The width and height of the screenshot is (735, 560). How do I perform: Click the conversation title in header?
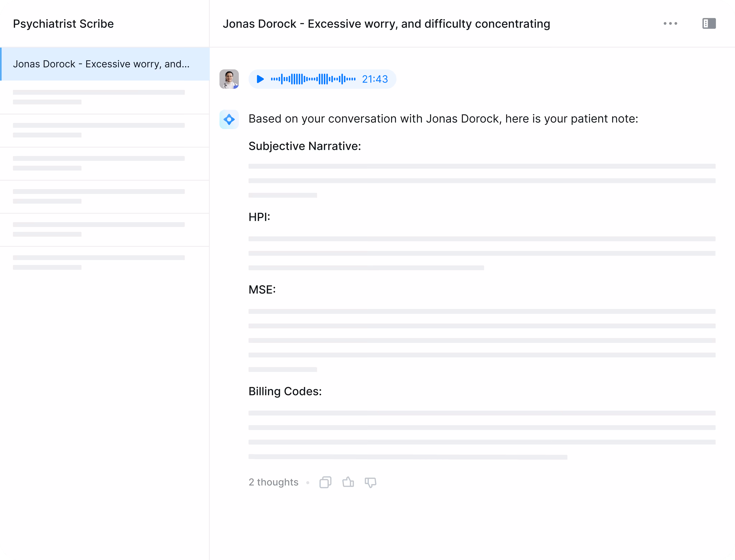coord(386,24)
